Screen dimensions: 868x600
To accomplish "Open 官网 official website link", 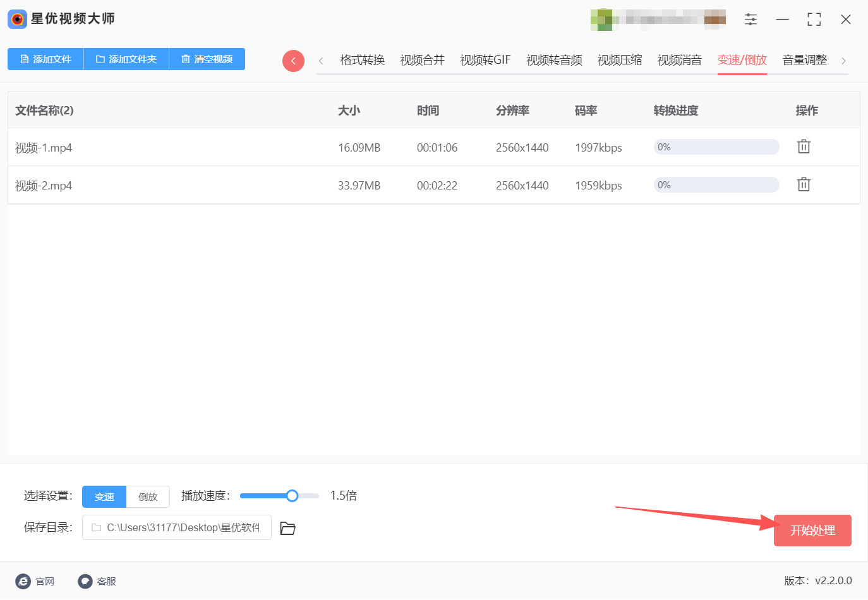I will tap(35, 581).
